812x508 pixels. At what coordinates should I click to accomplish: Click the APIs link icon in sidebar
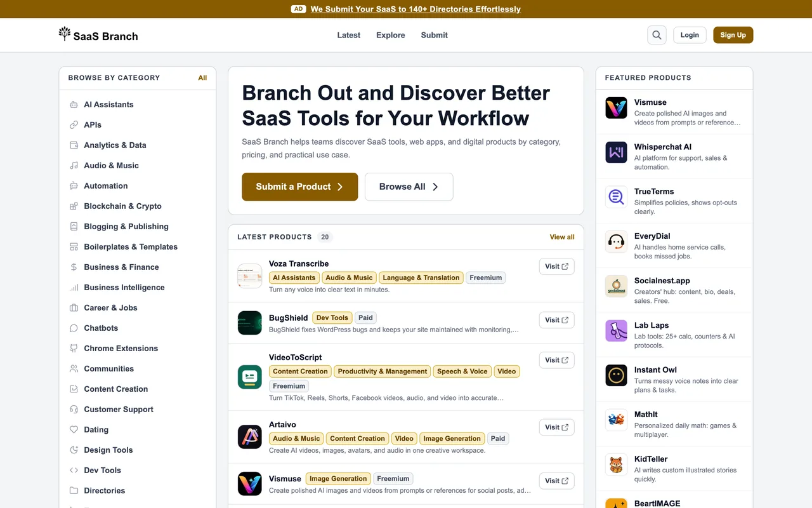click(x=74, y=125)
